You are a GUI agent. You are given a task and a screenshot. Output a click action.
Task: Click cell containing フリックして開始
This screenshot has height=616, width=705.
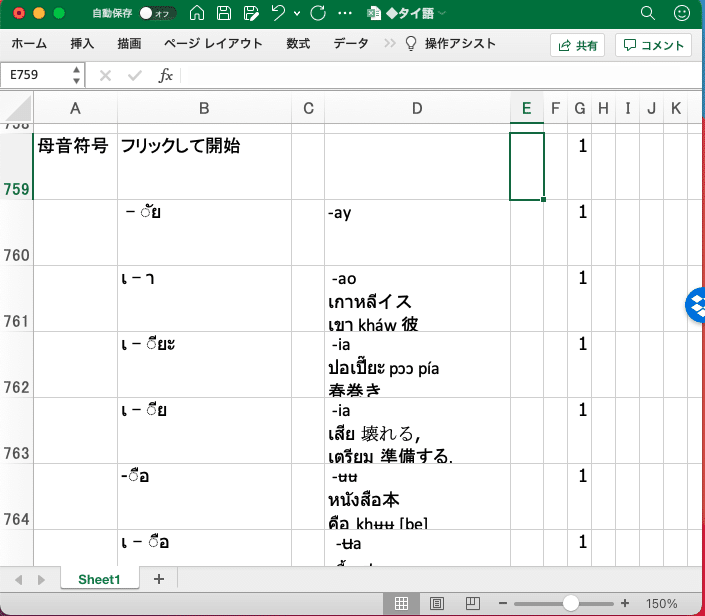pos(205,166)
